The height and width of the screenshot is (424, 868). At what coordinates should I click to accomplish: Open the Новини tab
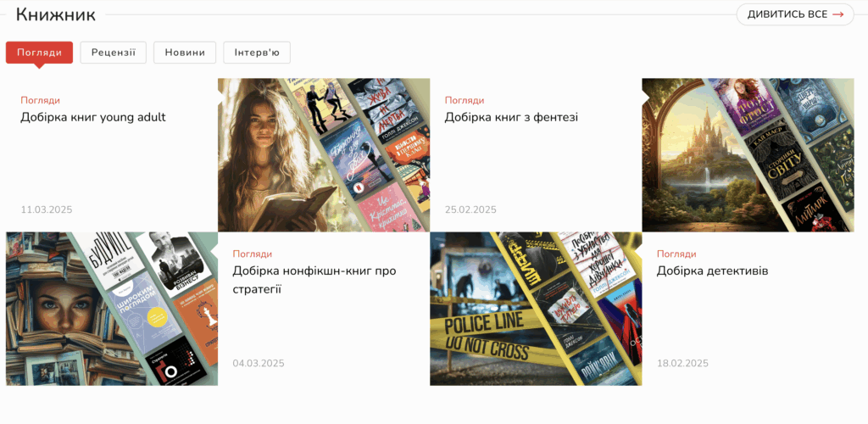pos(185,53)
